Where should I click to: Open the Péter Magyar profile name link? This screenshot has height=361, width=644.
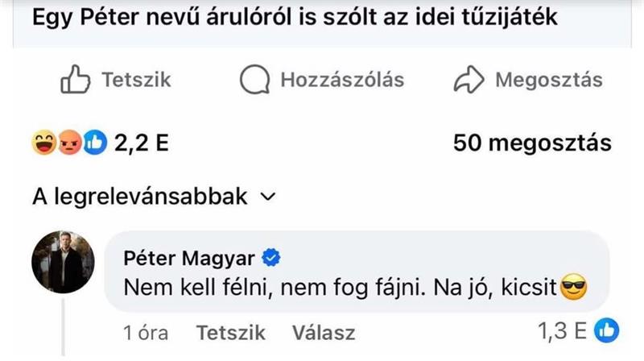190,258
